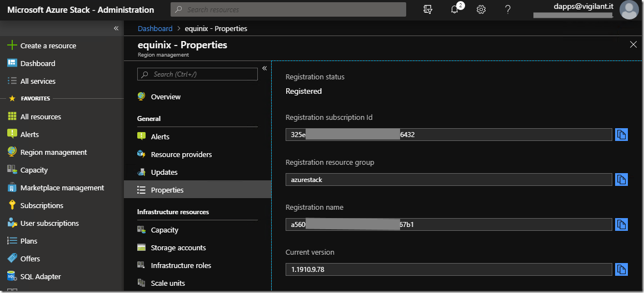Open the directory and subscription filter icon
This screenshot has height=293, width=644.
[427, 10]
